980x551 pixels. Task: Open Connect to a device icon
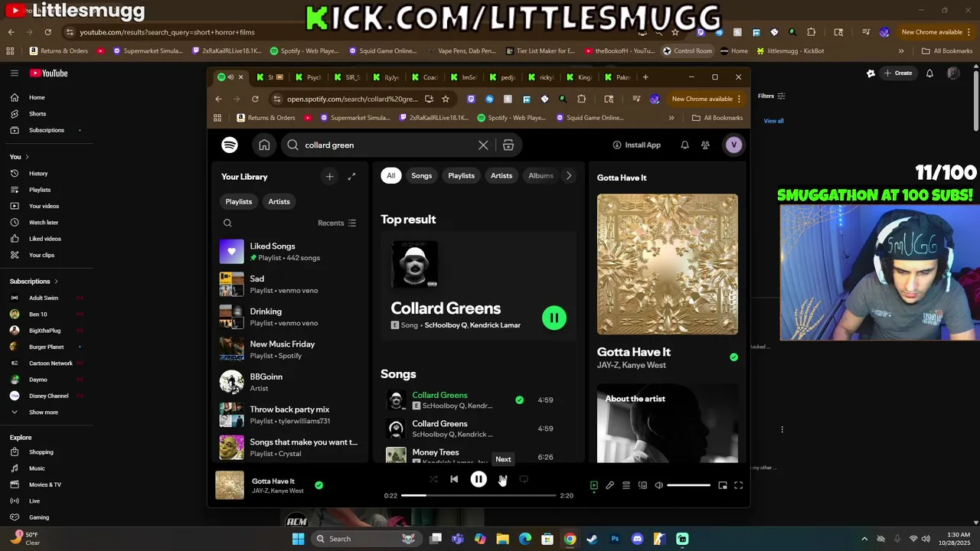tap(642, 485)
